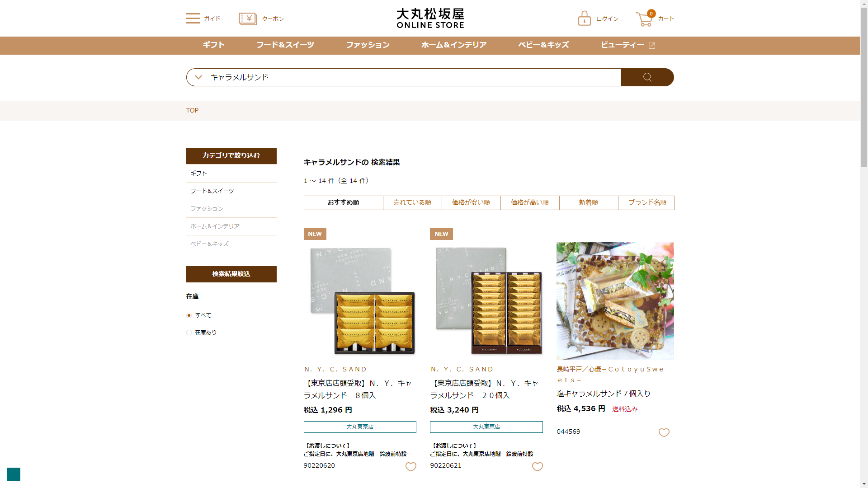Select the 在庫あり stock radio button
This screenshot has width=868, height=488.
pos(189,333)
